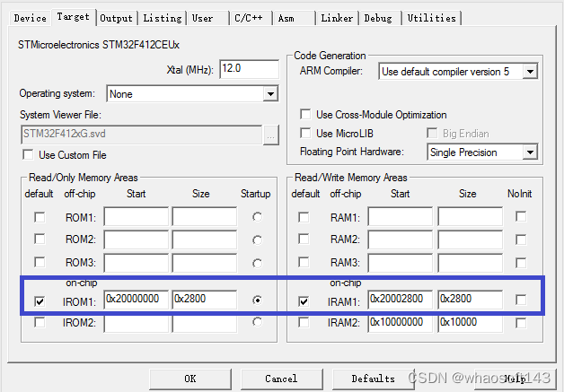Select the ROM2 Startup radio button
This screenshot has height=392, width=564.
click(x=257, y=240)
